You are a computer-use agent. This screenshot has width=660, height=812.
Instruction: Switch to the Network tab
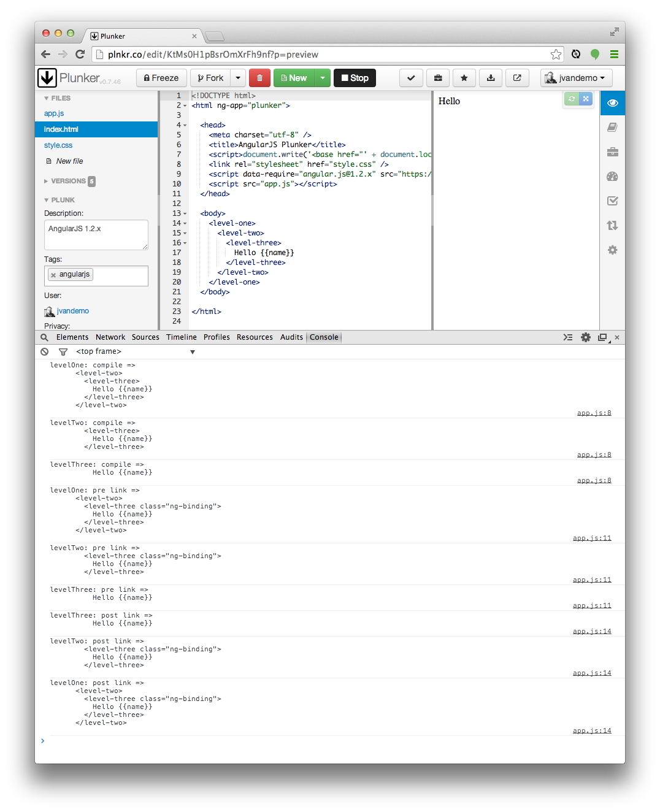tap(110, 337)
